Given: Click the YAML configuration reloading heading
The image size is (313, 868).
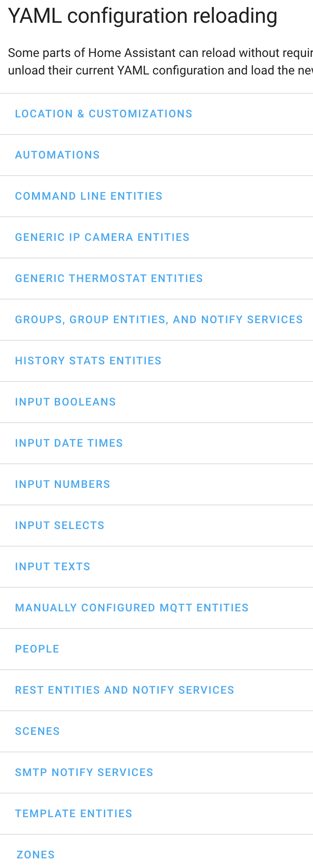Looking at the screenshot, I should pyautogui.click(x=142, y=16).
